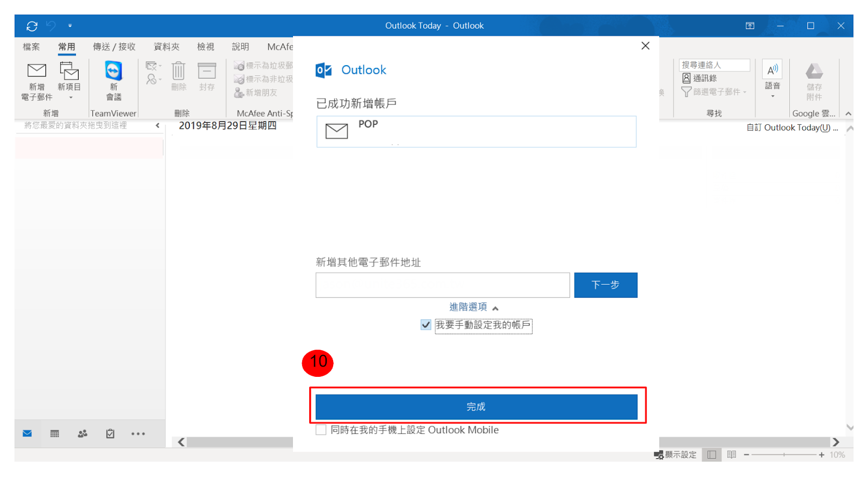Click the new email address input field
Viewport: 868px width, 488px height.
click(x=443, y=285)
